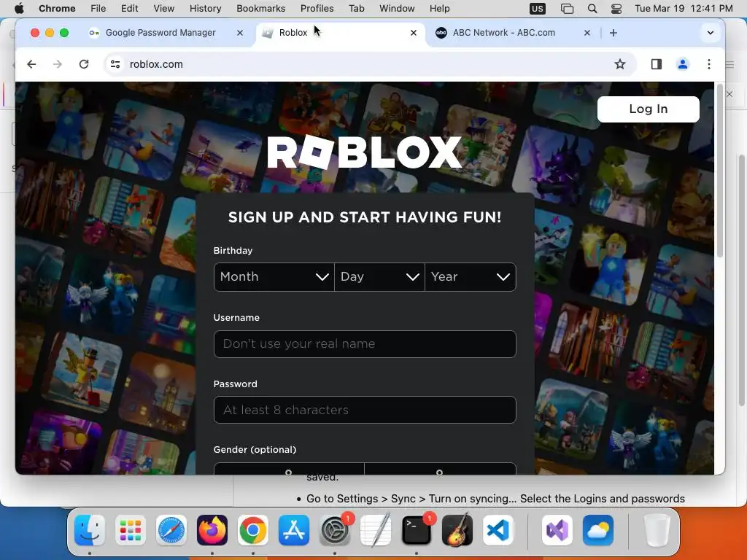Open Terminal from the Dock

click(417, 530)
